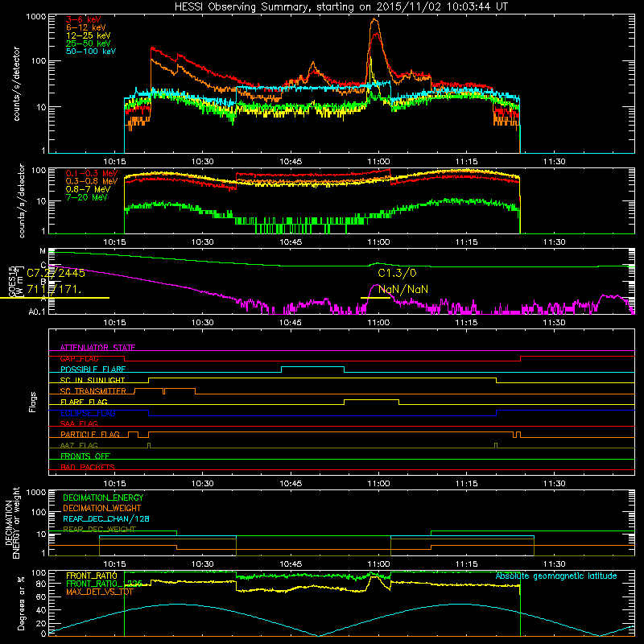Click the 7-20 MeV legend entry
This screenshot has width=644, height=644.
click(x=87, y=197)
